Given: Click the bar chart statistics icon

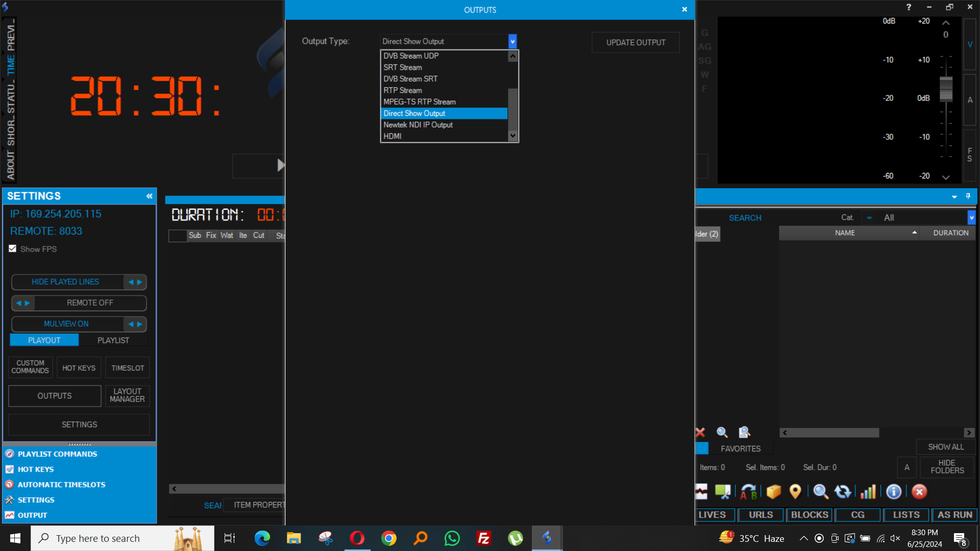Looking at the screenshot, I should coord(868,492).
